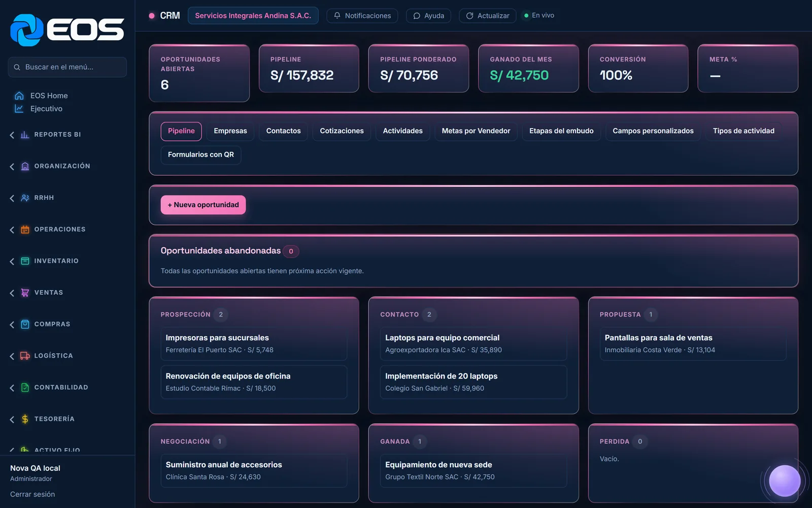
Task: Expand the Inventario section chevron
Action: tap(12, 262)
